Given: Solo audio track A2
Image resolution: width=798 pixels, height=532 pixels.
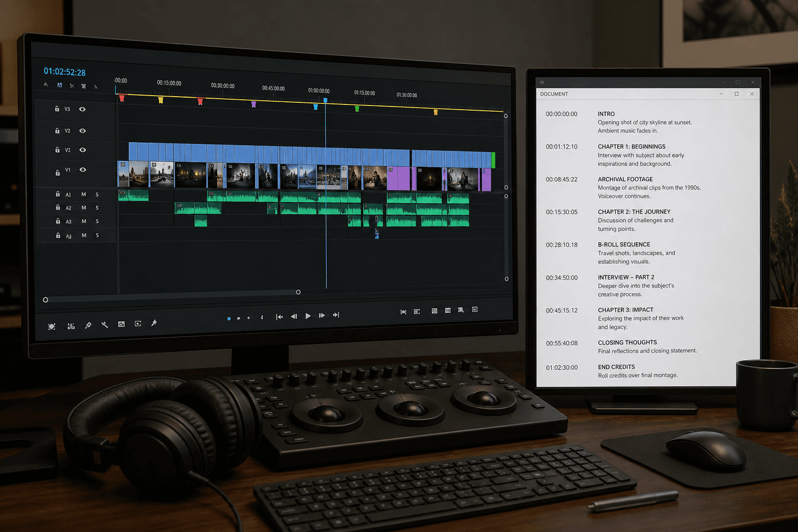Looking at the screenshot, I should [97, 208].
